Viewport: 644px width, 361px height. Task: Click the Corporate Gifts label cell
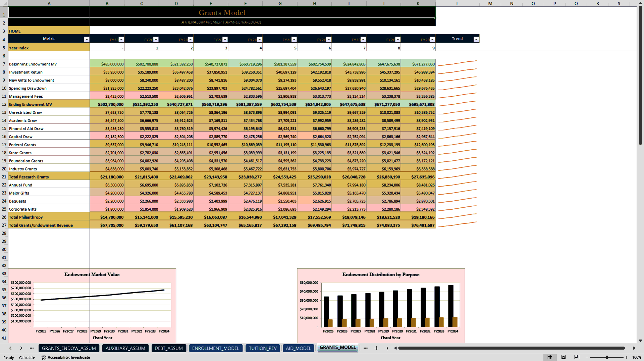click(x=49, y=209)
